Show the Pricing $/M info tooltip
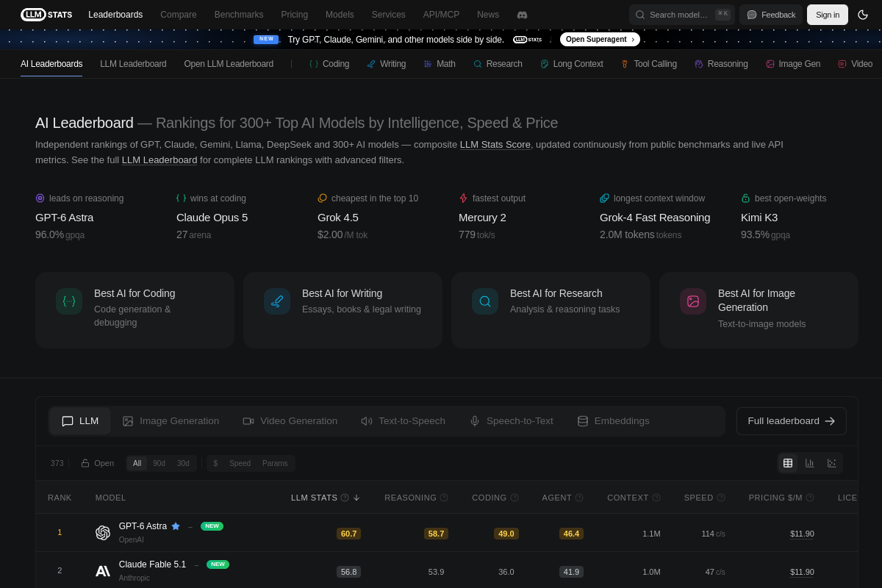Screen dimensions: 882x588 click(810, 498)
